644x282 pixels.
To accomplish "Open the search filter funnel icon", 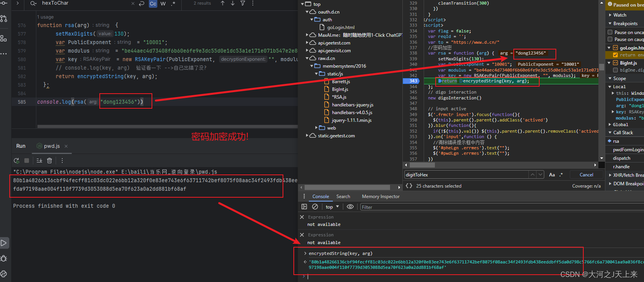I will pyautogui.click(x=243, y=3).
